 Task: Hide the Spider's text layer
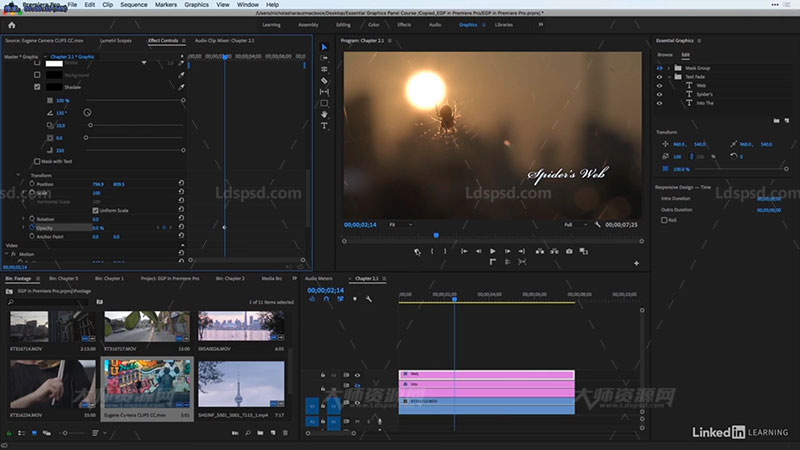pos(659,94)
